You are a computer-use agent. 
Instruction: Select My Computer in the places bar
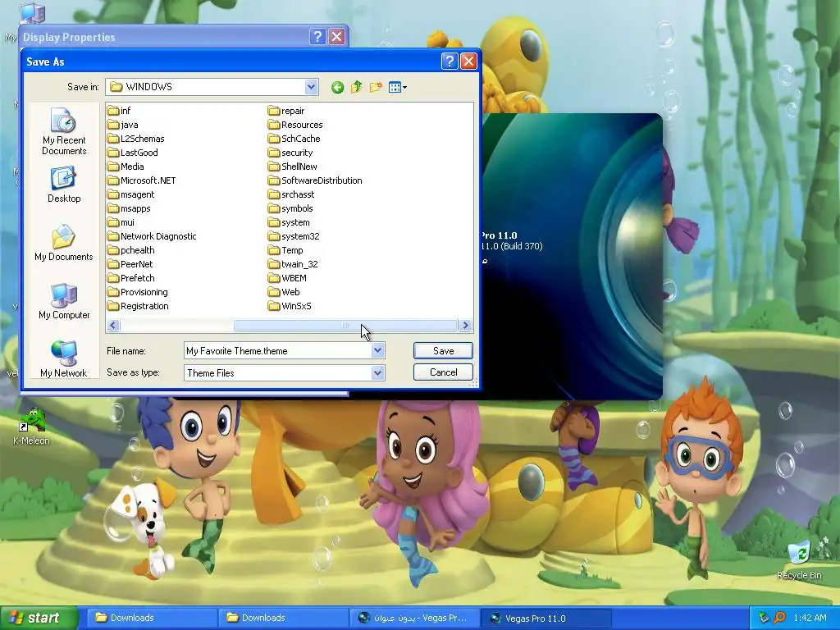coord(64,301)
